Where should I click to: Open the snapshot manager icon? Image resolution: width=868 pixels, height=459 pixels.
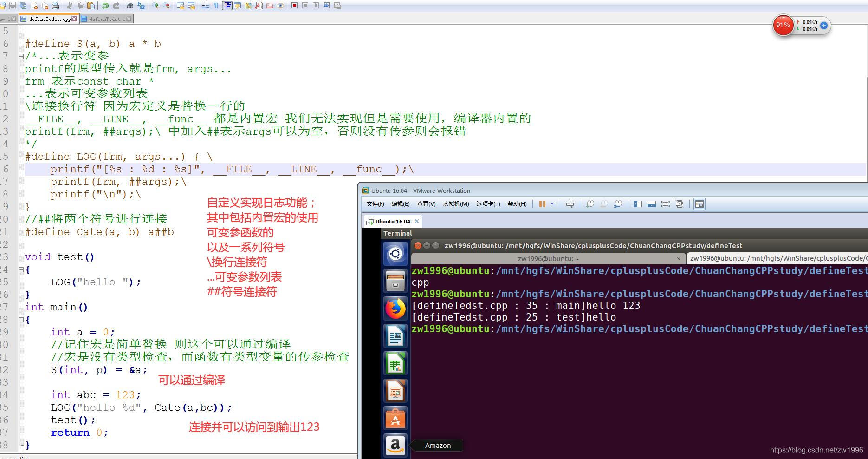click(x=618, y=204)
